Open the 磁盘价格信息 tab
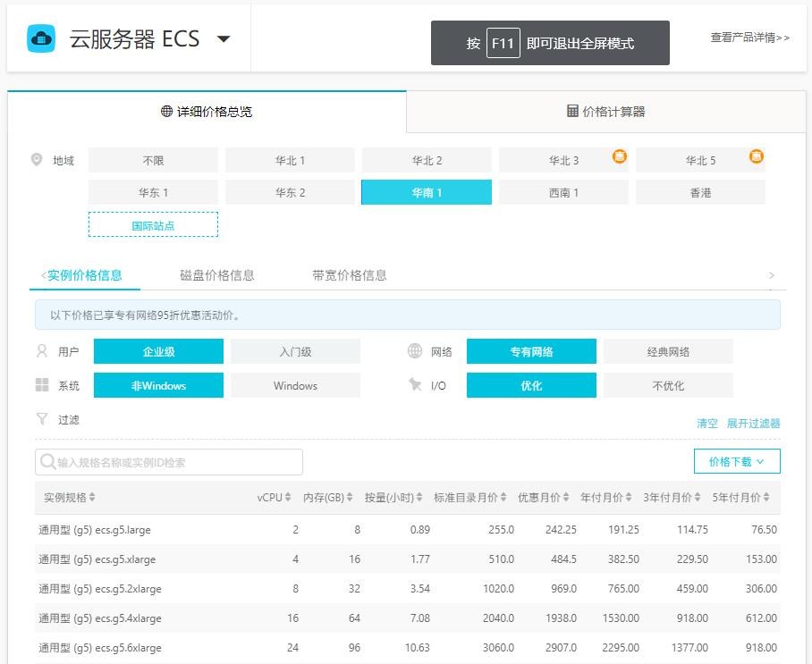This screenshot has width=812, height=664. point(217,275)
